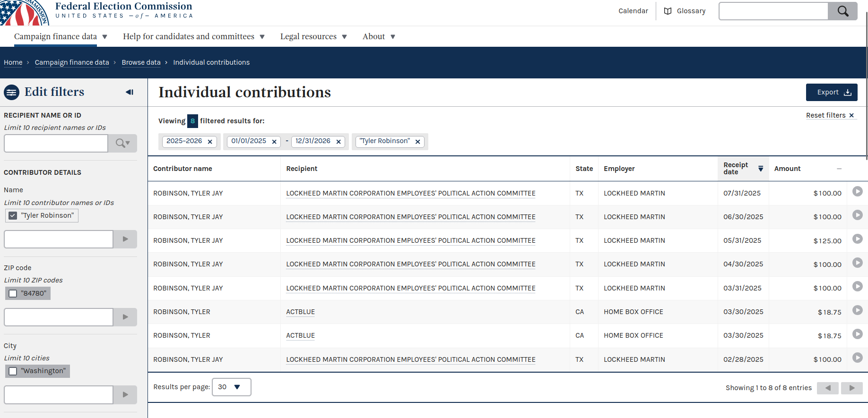Click the Export button
868x418 pixels.
point(832,92)
